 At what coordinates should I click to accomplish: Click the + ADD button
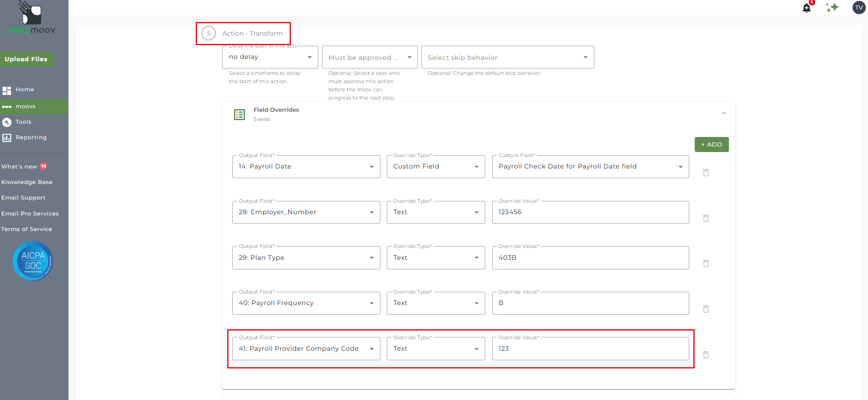point(711,144)
